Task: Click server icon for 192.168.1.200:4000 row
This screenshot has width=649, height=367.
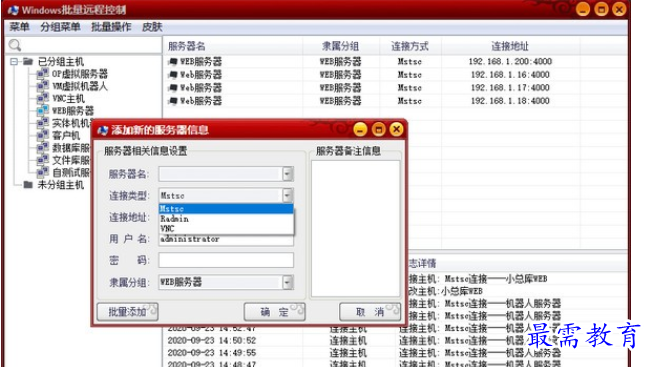Action: [x=173, y=62]
